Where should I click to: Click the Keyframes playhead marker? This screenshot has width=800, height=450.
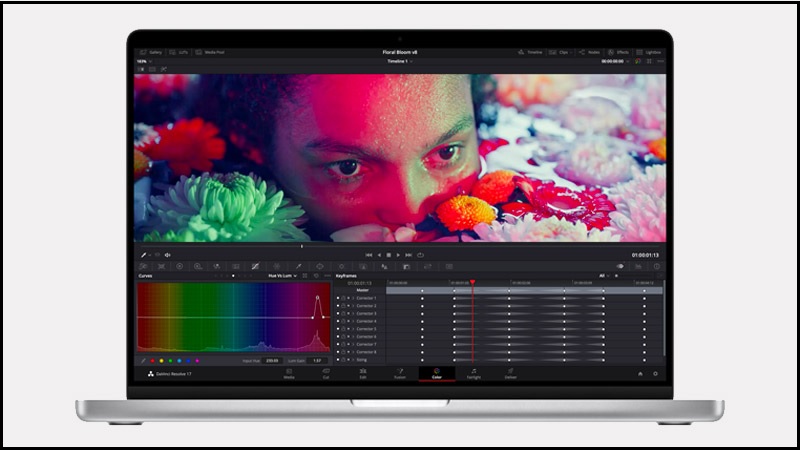point(472,282)
